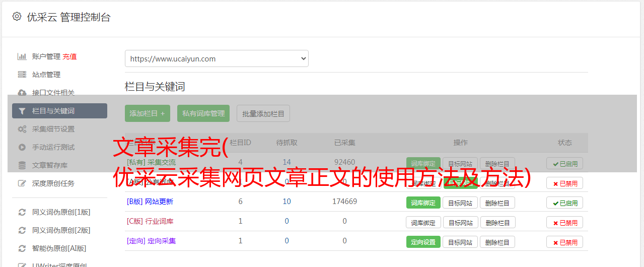Click 词库绑定 for 行业词库 row
This screenshot has height=267, width=644.
(x=423, y=222)
